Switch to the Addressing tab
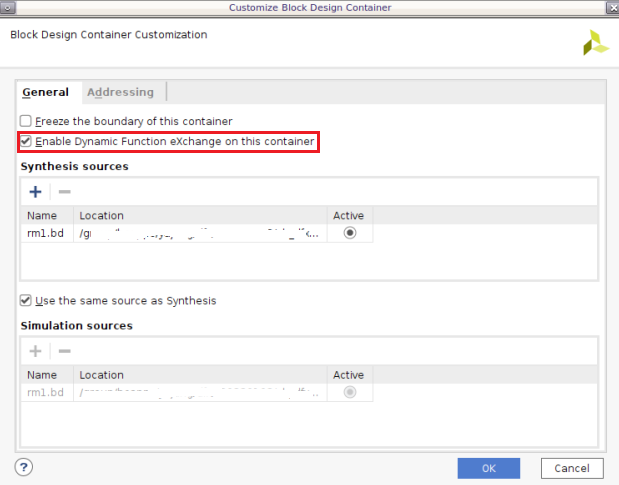The width and height of the screenshot is (619, 485). tap(120, 92)
